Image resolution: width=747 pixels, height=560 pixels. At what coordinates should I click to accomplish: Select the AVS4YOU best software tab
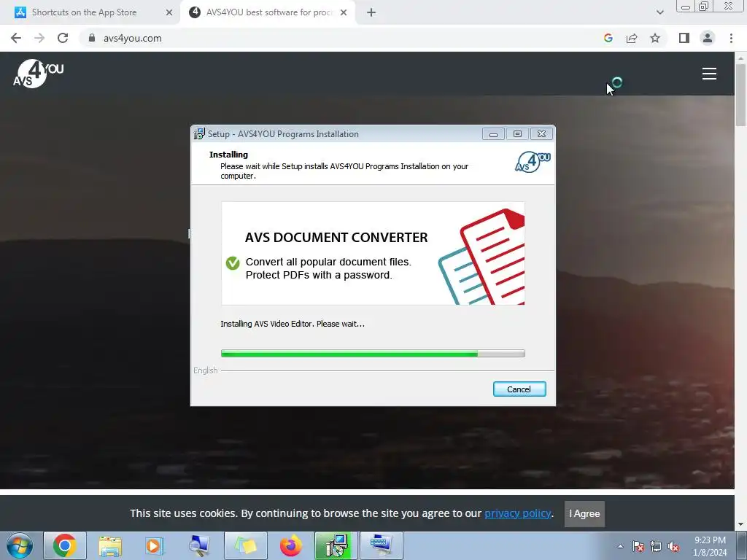pos(268,13)
